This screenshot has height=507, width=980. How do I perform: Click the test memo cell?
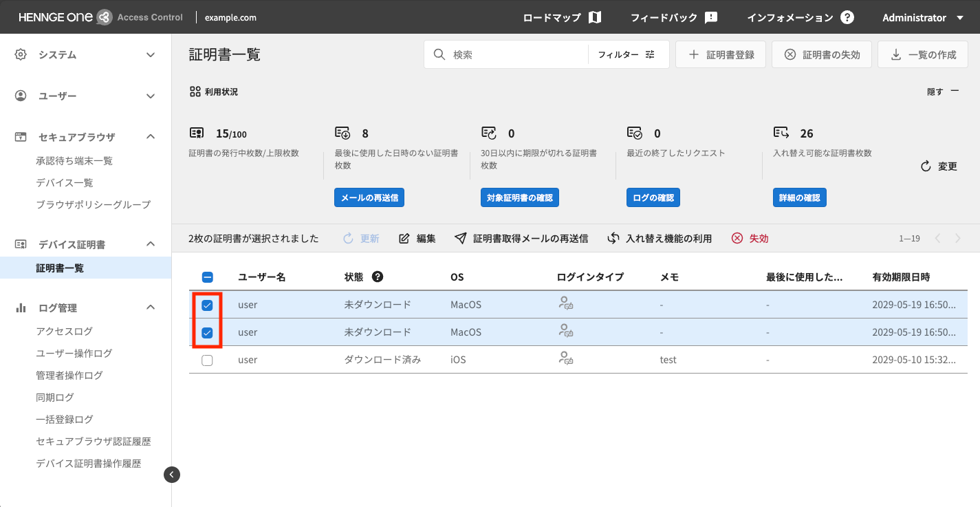click(x=668, y=360)
